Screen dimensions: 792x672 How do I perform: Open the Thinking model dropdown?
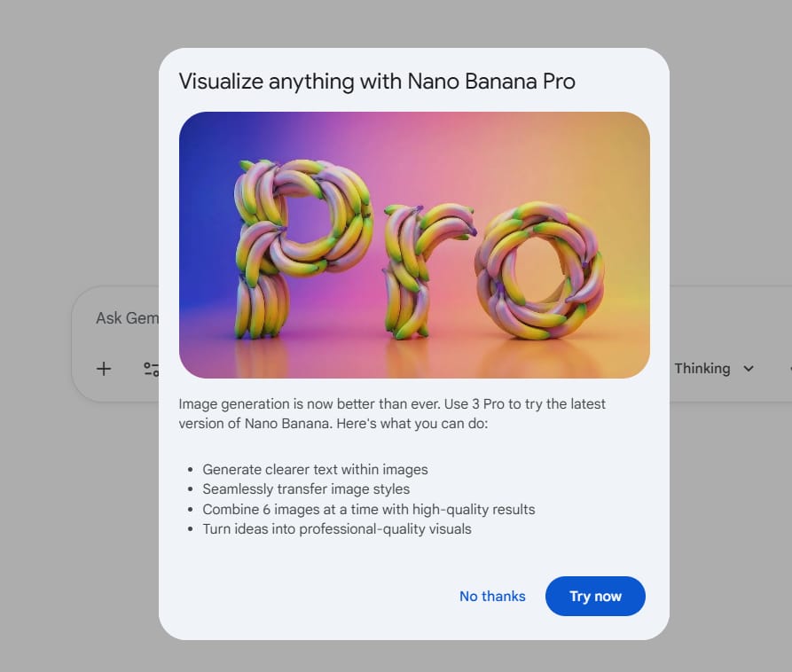click(714, 369)
